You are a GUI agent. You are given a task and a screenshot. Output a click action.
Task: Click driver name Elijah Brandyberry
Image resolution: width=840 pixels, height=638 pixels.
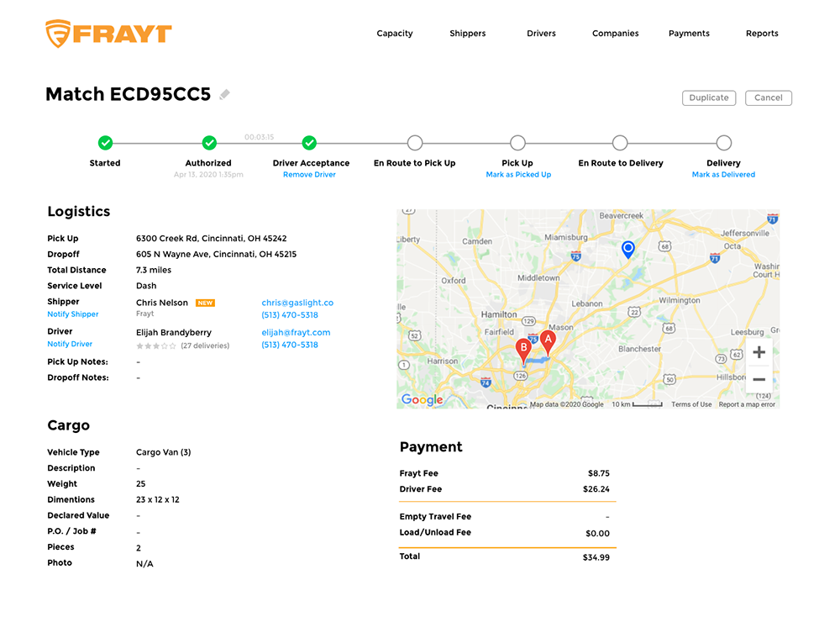[174, 332]
